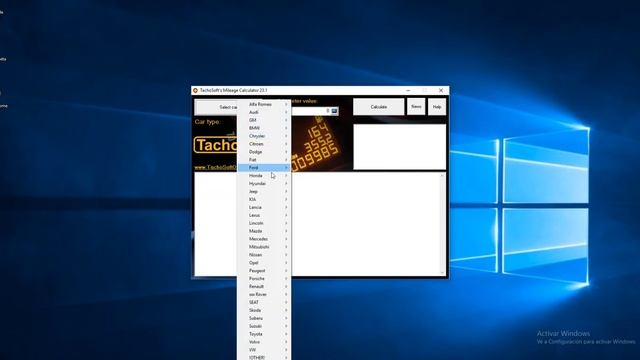Image resolution: width=640 pixels, height=360 pixels.
Task: Choose Porsche in the menu
Action: [264, 278]
